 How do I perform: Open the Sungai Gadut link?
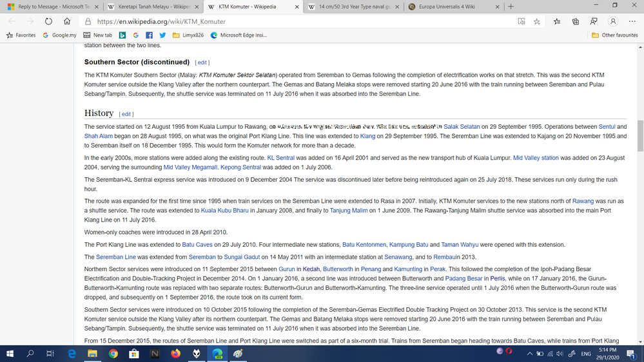coord(242,257)
